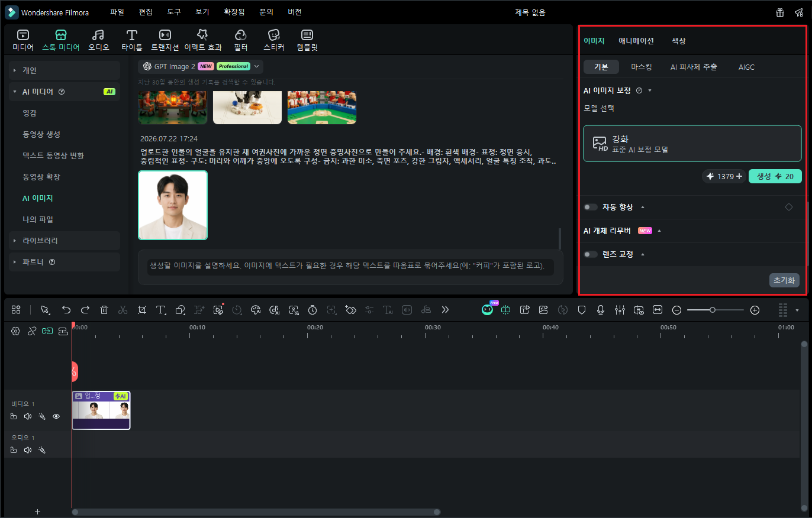
Task: Open the Effects tab
Action: (202, 40)
